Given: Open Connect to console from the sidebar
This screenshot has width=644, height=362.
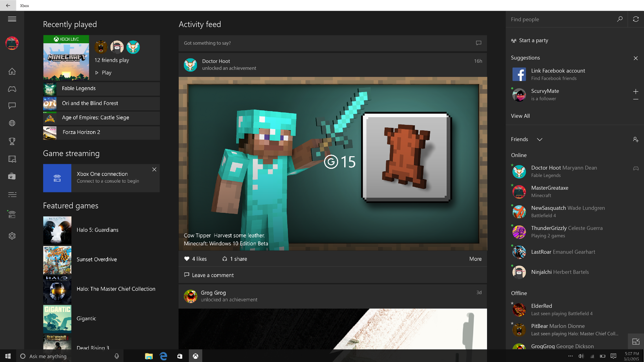Looking at the screenshot, I should 12,214.
